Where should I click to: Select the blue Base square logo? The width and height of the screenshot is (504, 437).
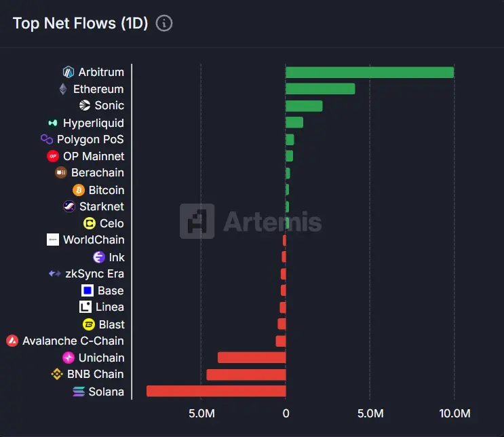click(87, 290)
